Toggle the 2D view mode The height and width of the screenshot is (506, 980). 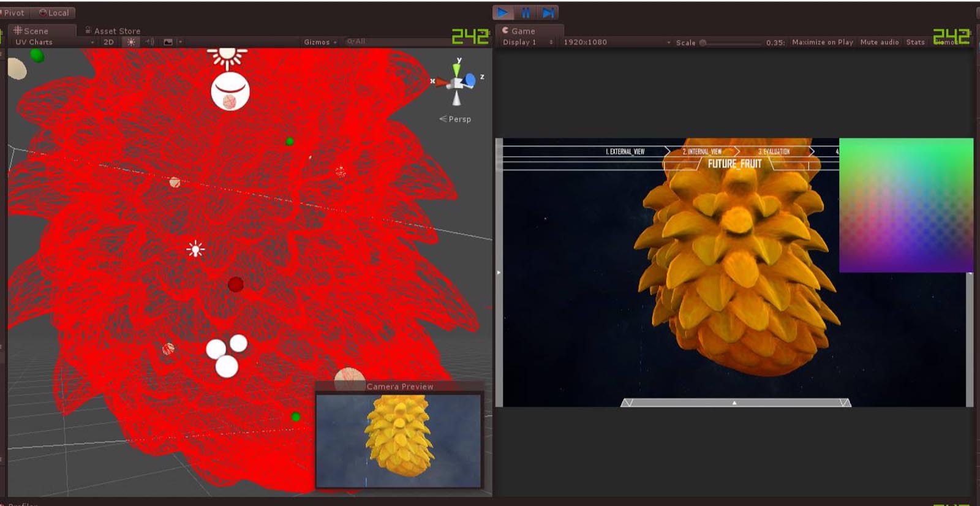pyautogui.click(x=108, y=42)
